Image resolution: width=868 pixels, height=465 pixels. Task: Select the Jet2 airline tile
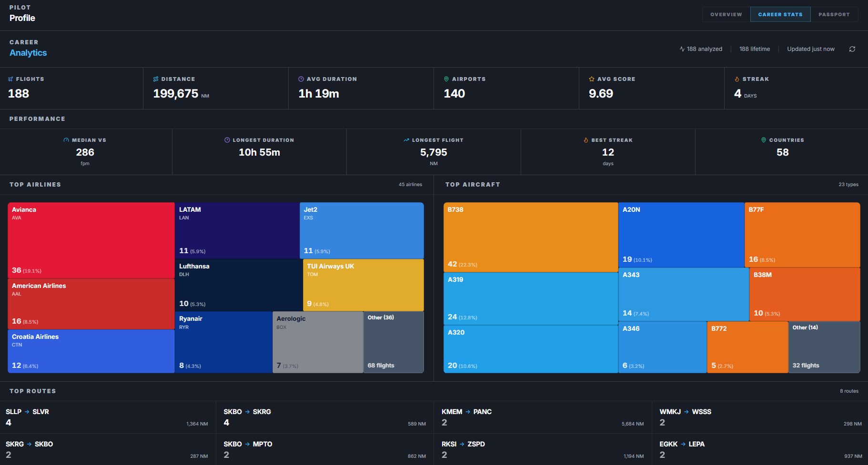click(362, 230)
